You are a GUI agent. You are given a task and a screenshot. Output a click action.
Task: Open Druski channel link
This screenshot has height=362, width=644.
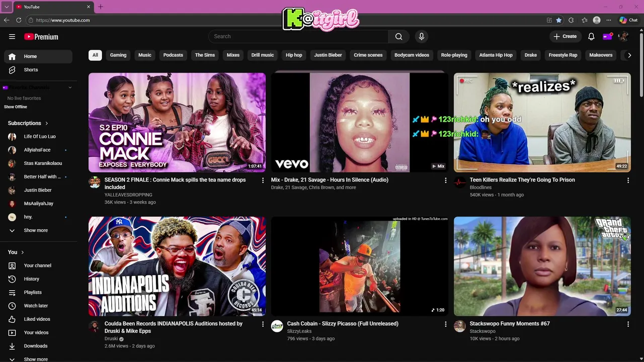click(111, 339)
